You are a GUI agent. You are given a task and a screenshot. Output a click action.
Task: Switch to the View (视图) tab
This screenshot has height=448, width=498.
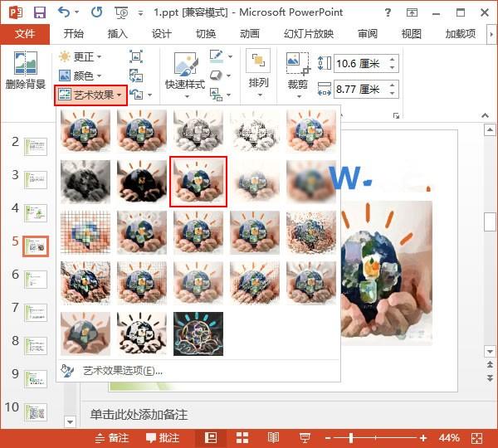[412, 34]
